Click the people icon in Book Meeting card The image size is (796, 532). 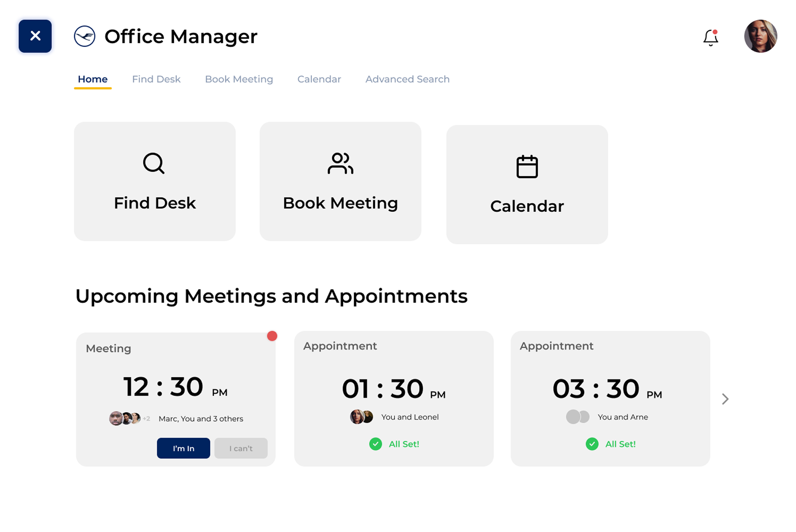click(340, 163)
